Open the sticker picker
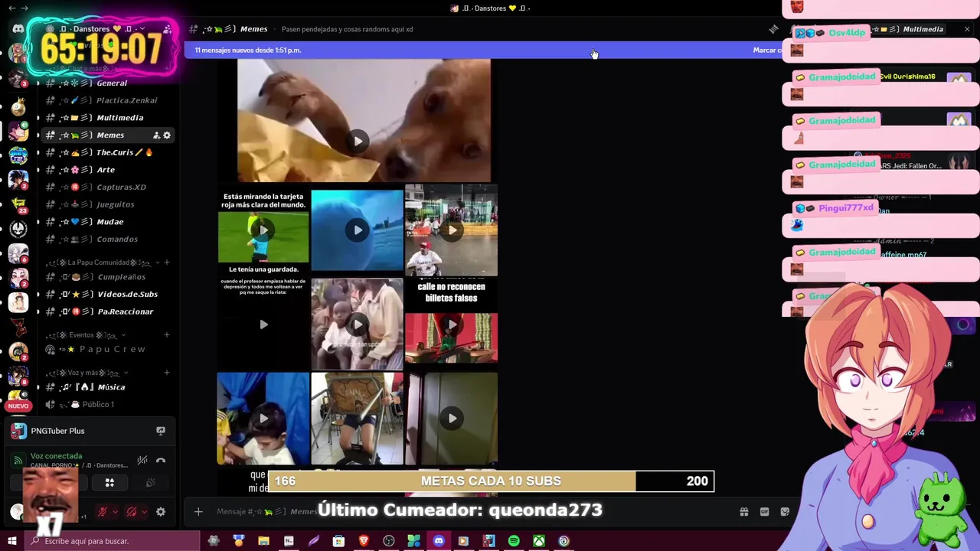The height and width of the screenshot is (551, 980). (x=785, y=512)
